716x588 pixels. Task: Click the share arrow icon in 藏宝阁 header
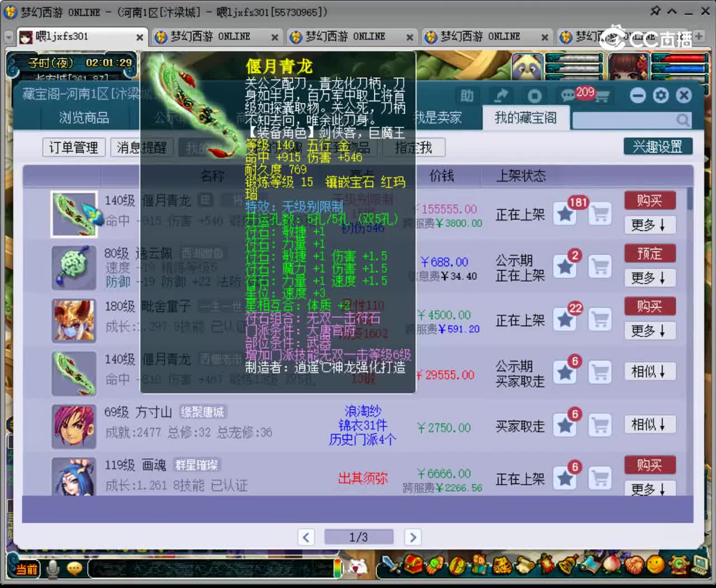[501, 96]
